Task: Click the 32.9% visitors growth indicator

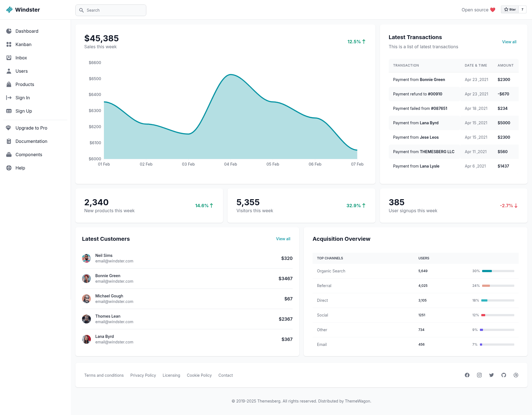Action: click(356, 206)
